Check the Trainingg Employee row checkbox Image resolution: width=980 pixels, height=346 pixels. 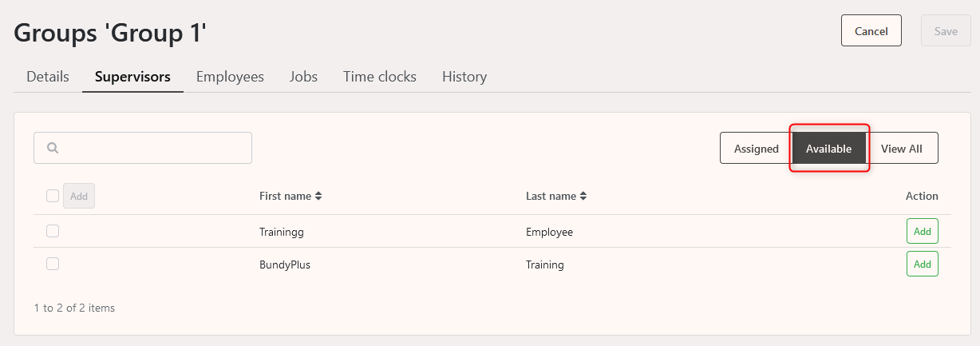coord(53,231)
